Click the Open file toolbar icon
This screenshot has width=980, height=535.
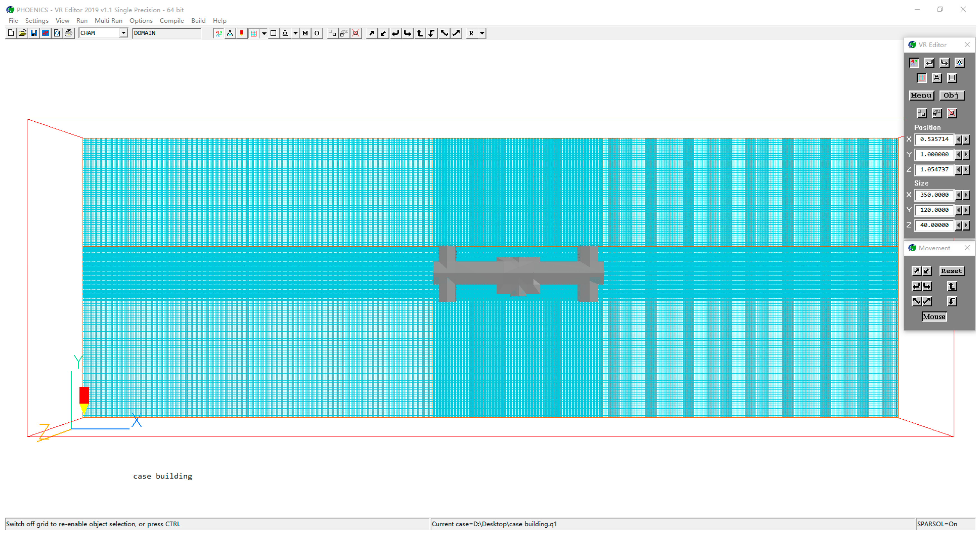click(22, 33)
